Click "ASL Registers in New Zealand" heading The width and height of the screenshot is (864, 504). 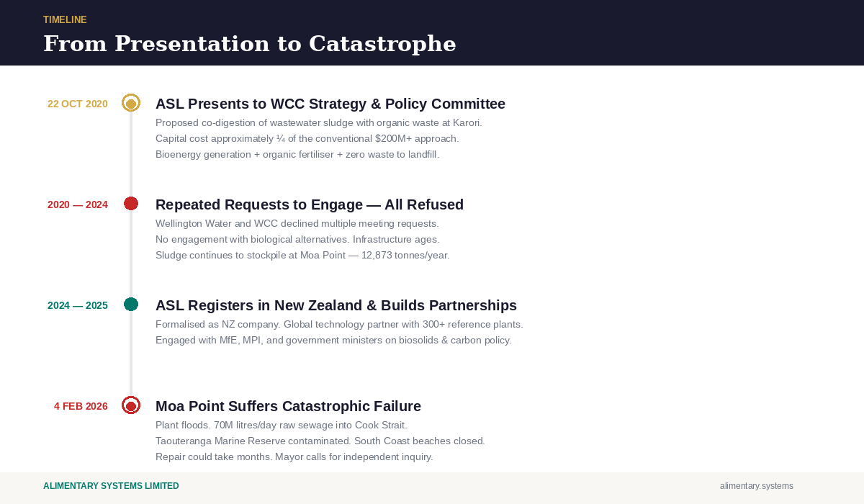[336, 305]
